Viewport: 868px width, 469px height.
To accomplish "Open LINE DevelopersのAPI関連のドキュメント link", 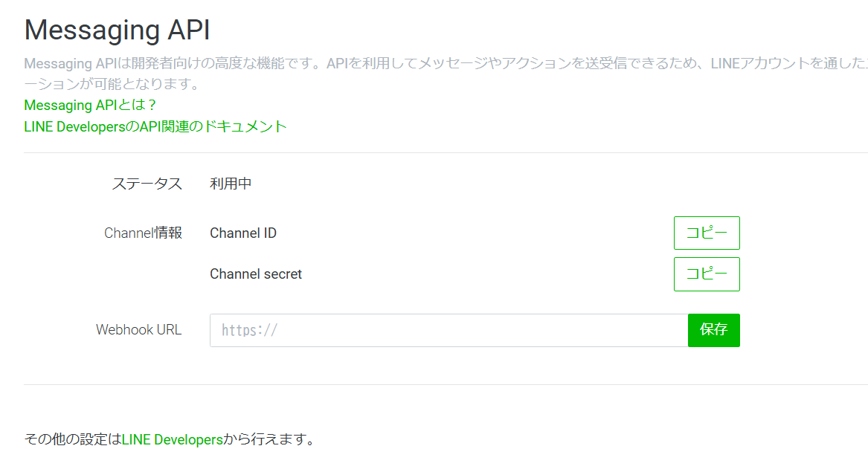I will click(155, 126).
